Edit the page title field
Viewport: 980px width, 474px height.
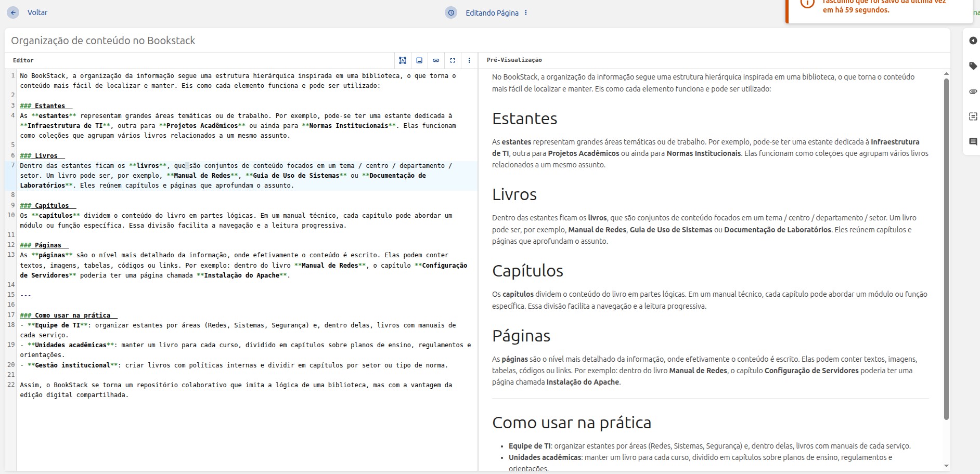pyautogui.click(x=208, y=41)
